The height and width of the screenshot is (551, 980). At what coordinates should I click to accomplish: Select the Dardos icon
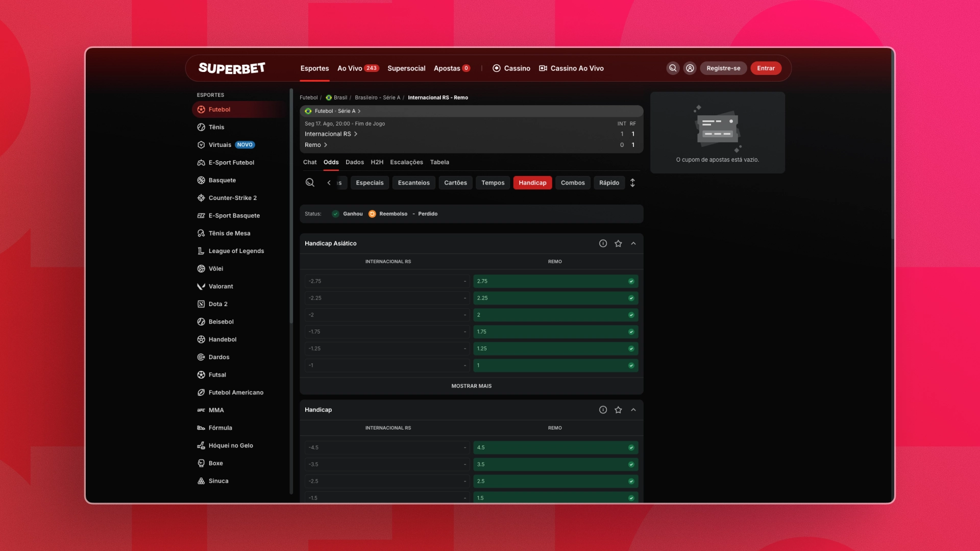tap(201, 357)
